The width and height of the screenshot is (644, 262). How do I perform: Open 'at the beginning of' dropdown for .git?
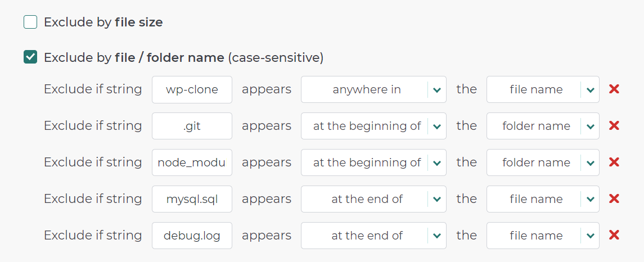(373, 126)
